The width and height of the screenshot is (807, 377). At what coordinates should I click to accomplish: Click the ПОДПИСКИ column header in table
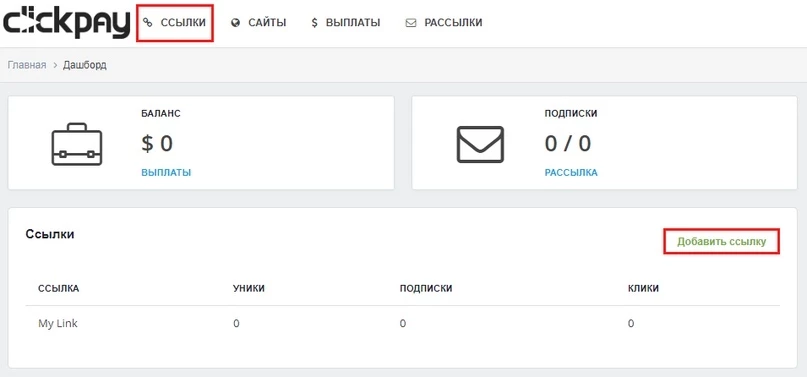[x=426, y=289]
